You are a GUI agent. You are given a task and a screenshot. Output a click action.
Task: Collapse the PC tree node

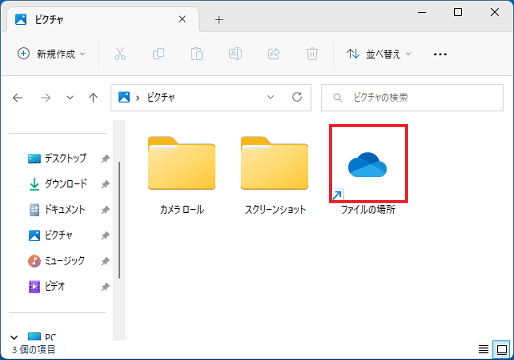click(14, 337)
